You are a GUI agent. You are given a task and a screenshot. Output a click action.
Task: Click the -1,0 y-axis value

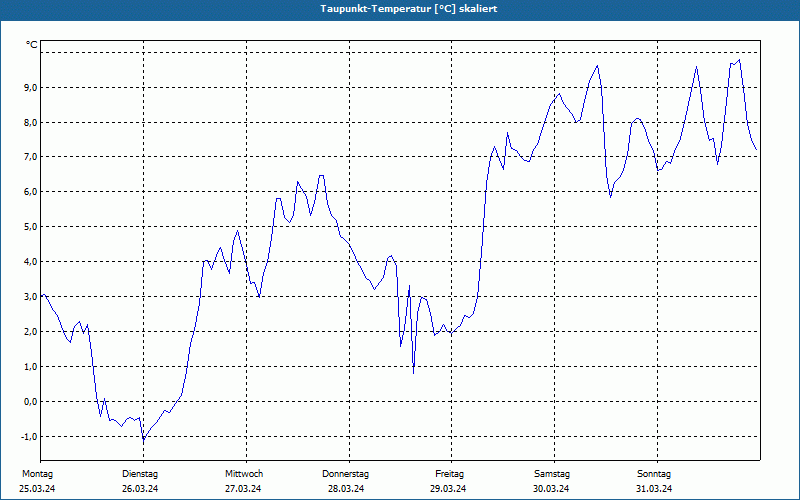30,437
